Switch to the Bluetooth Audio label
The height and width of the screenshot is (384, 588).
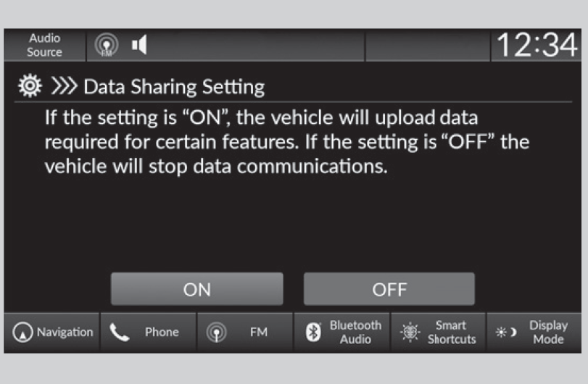[x=355, y=333]
